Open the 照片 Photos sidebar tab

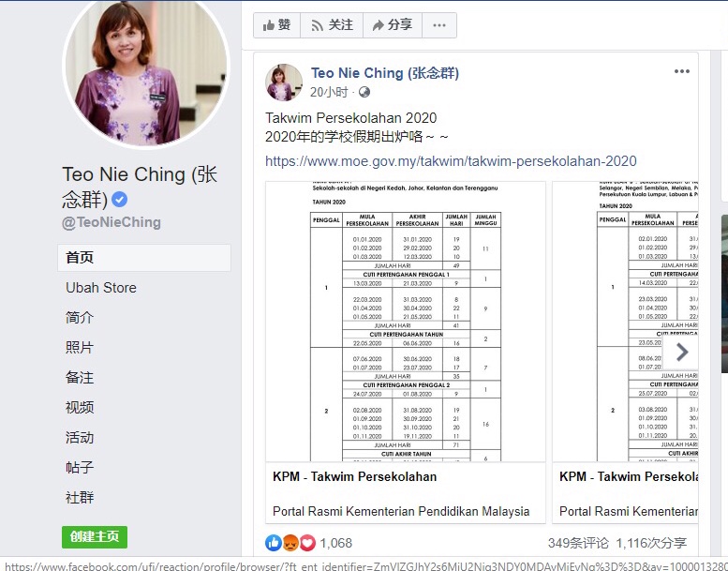(80, 348)
